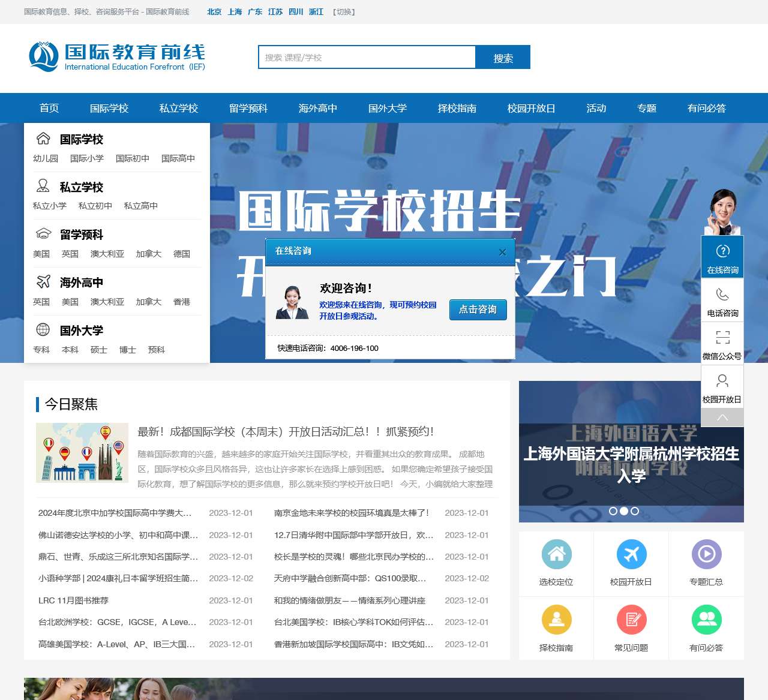This screenshot has width=768, height=700.
Task: Close the 在线咨询 welcome popup
Action: coord(503,252)
